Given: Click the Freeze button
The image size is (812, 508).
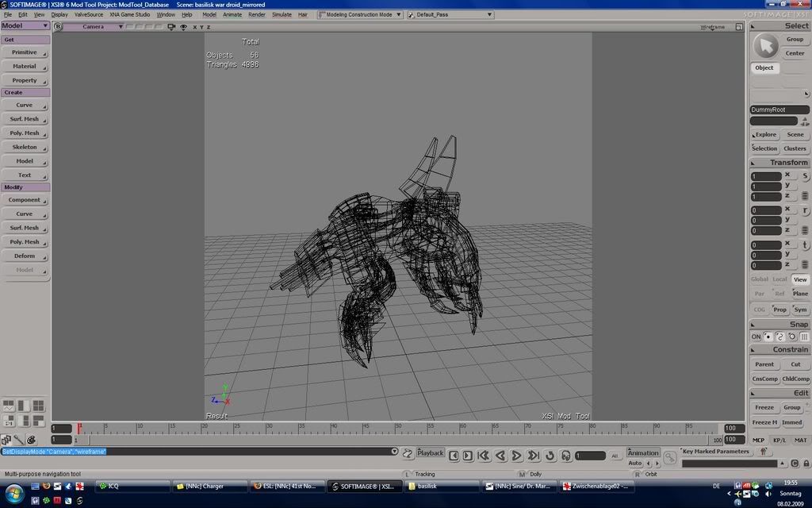Looking at the screenshot, I should pos(764,407).
